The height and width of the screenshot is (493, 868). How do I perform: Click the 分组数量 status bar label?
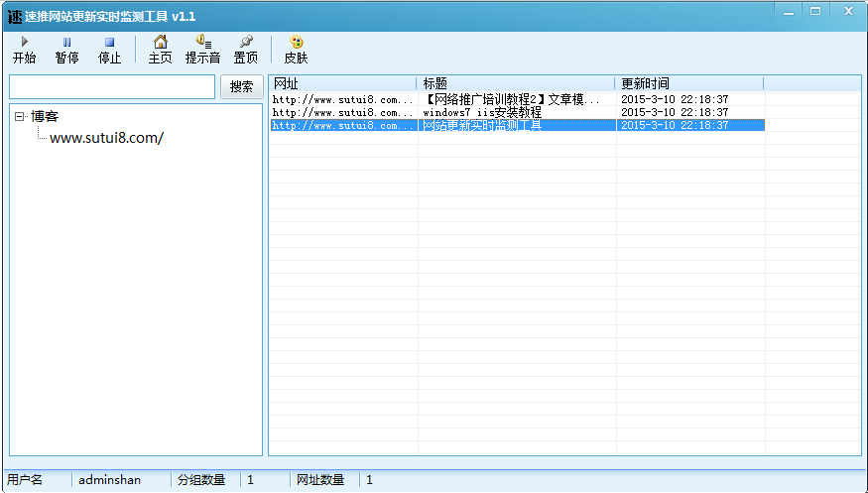click(x=201, y=480)
